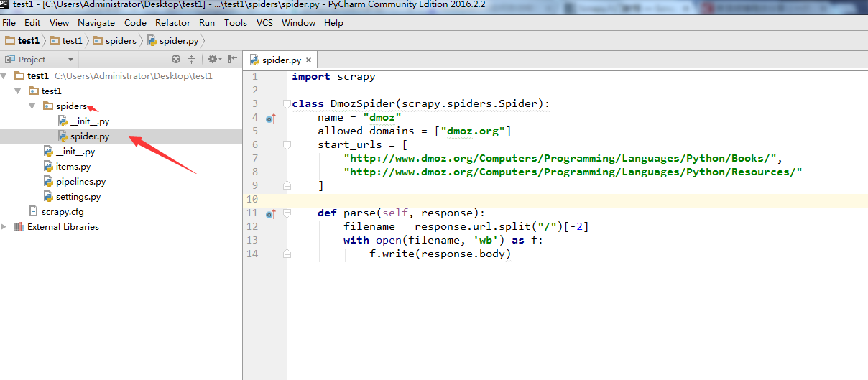Collapse the inner test1 package node
The height and width of the screenshot is (380, 868).
pyautogui.click(x=18, y=91)
